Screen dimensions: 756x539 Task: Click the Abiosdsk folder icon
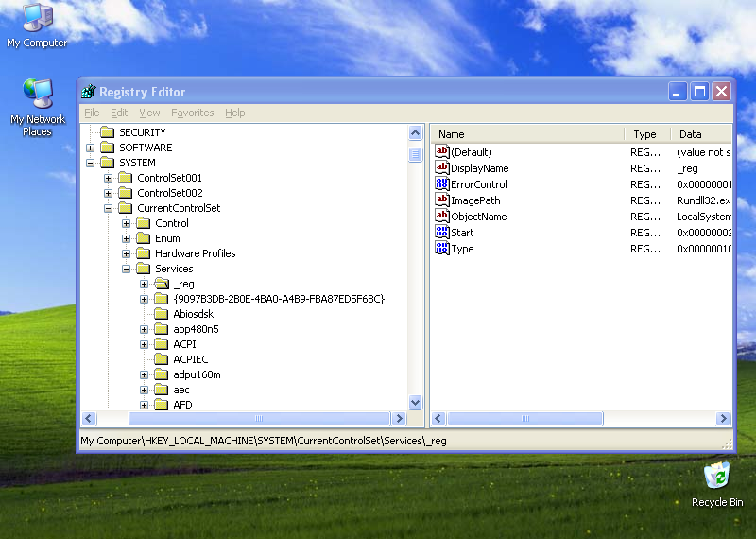161,314
